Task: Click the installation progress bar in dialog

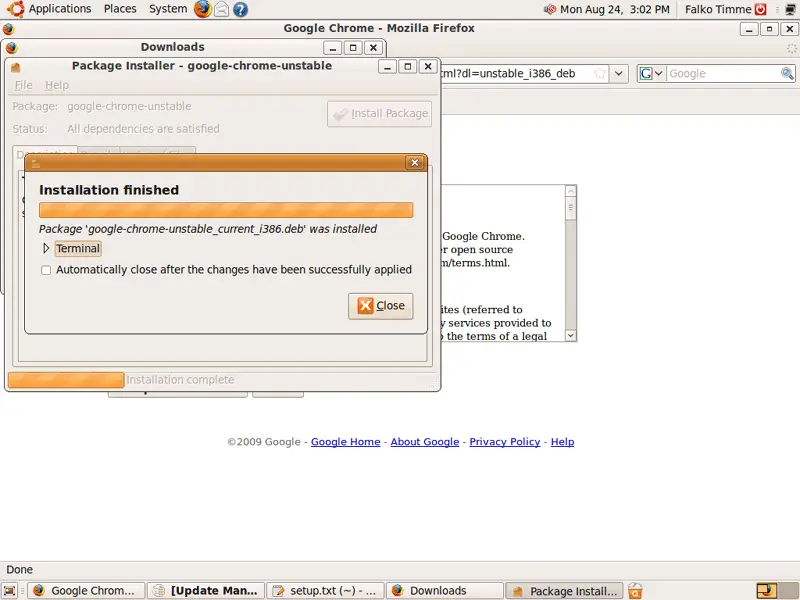Action: (226, 210)
